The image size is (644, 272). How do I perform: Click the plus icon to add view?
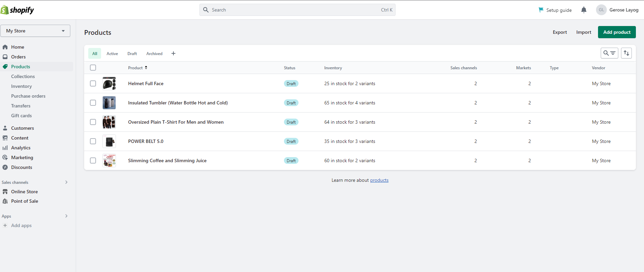(173, 53)
